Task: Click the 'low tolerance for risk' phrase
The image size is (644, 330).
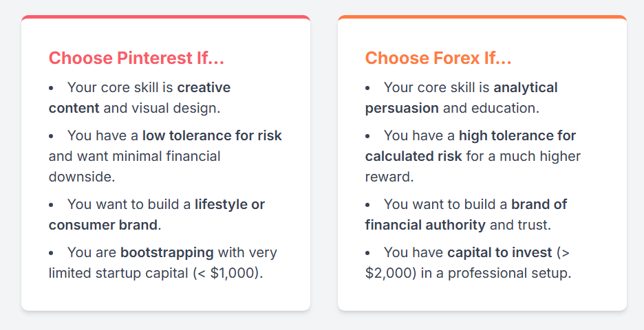Action: tap(212, 135)
